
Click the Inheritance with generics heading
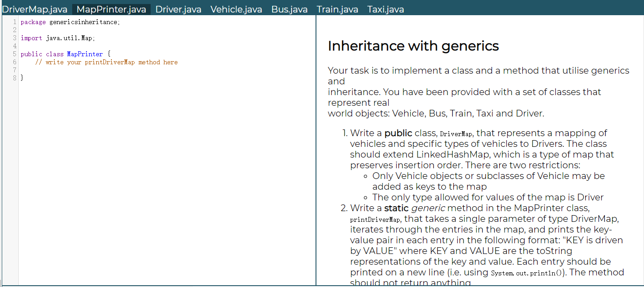[x=413, y=46]
